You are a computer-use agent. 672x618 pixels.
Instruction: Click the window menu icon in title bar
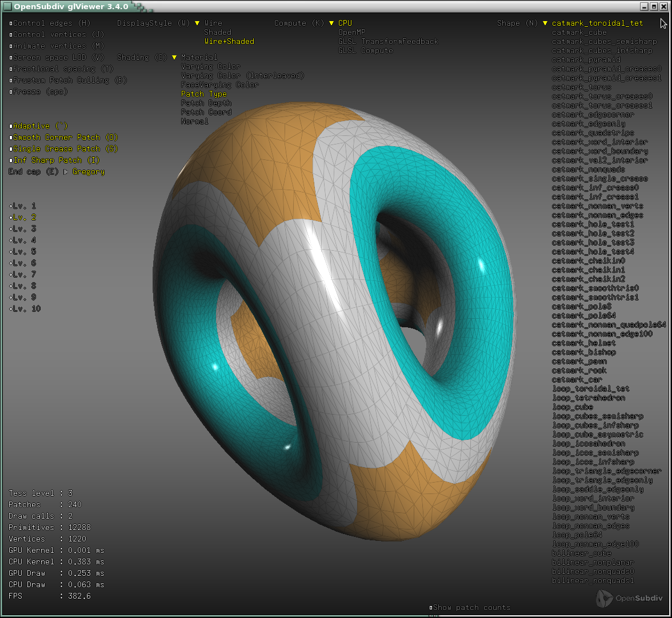pyautogui.click(x=7, y=6)
